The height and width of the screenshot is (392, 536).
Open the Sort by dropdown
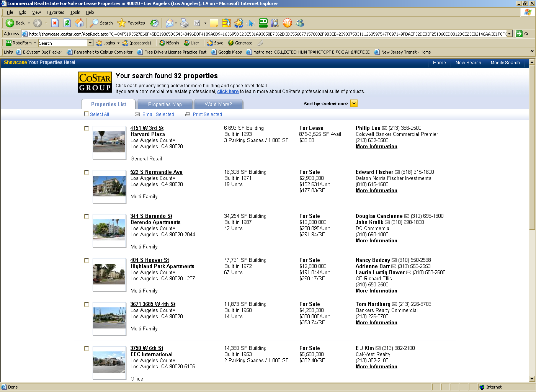pos(354,103)
